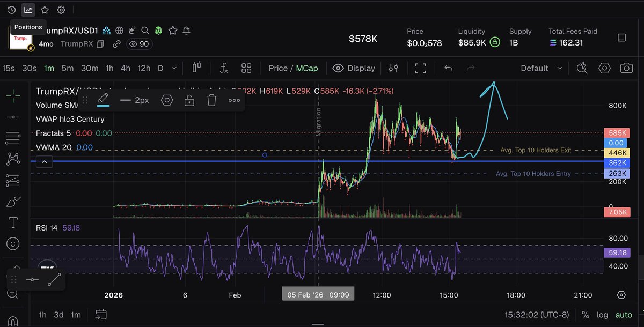This screenshot has height=327, width=644.
Task: Favorite the TrumpRX/USD1 pair with star
Action: coord(173,31)
